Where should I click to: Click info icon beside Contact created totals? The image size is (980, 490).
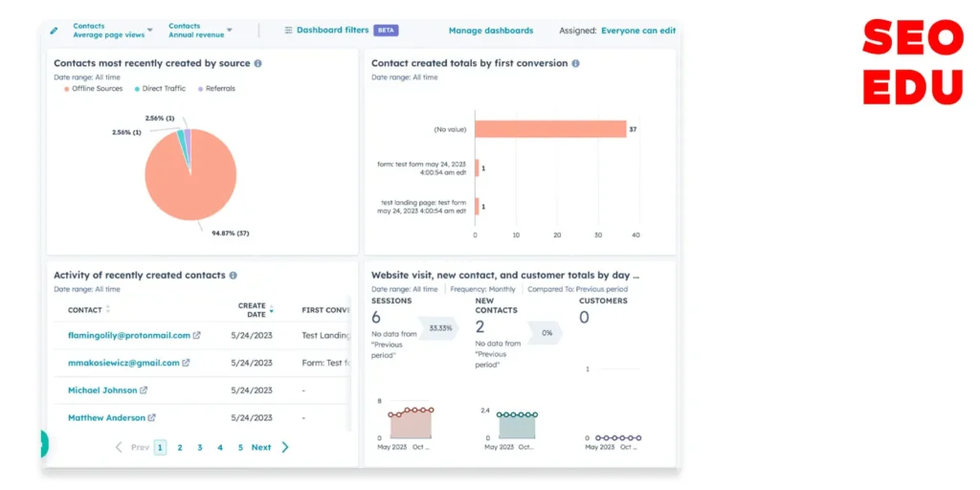tap(575, 63)
